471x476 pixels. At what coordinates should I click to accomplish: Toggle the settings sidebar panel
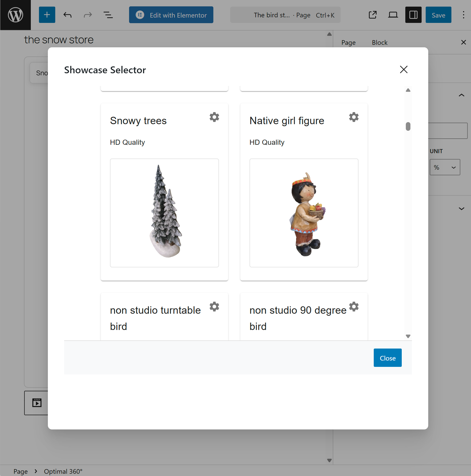tap(413, 15)
